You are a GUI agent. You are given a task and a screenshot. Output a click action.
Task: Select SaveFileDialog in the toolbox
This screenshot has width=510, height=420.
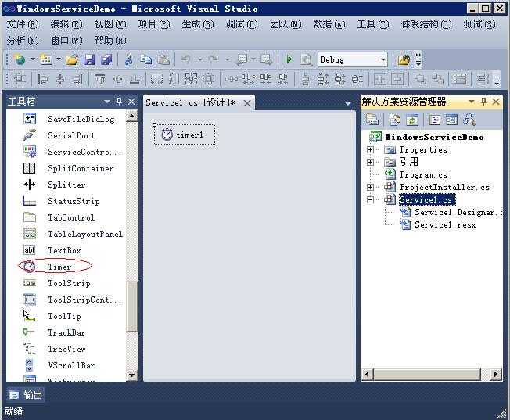click(81, 119)
